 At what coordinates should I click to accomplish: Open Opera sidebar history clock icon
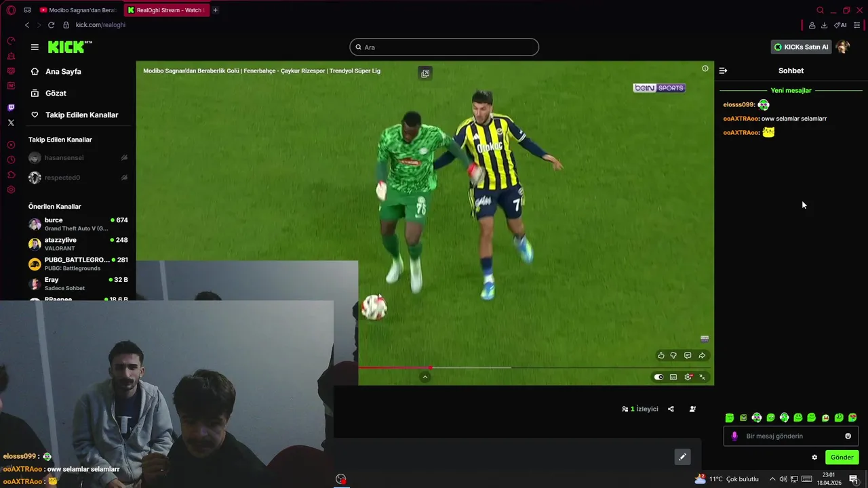coord(11,160)
